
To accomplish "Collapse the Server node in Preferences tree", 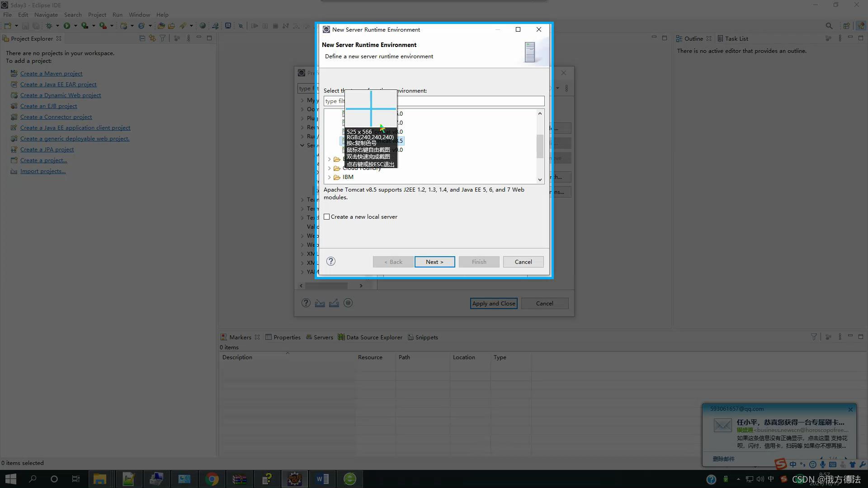I will [x=302, y=145].
